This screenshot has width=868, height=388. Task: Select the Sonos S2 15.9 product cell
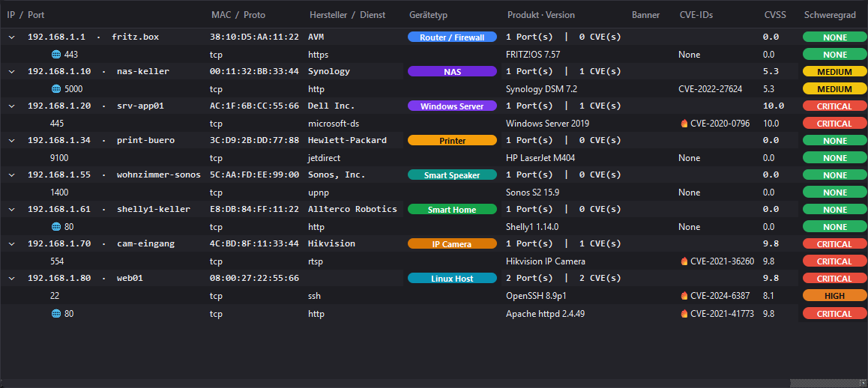(x=534, y=192)
